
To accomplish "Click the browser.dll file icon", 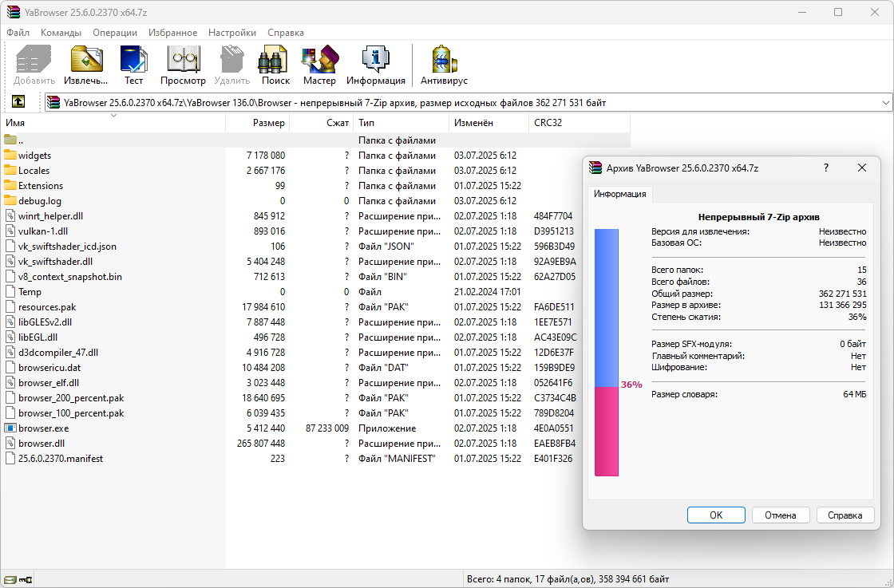I will pyautogui.click(x=10, y=443).
